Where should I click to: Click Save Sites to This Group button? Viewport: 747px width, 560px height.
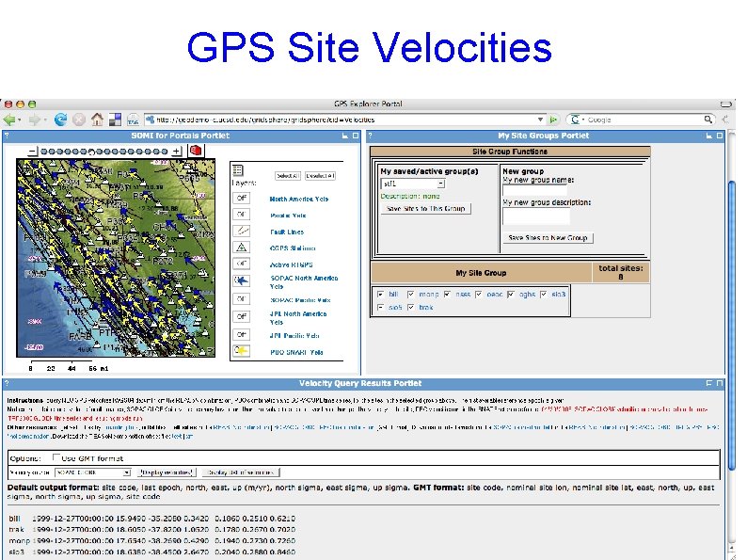[x=426, y=209]
